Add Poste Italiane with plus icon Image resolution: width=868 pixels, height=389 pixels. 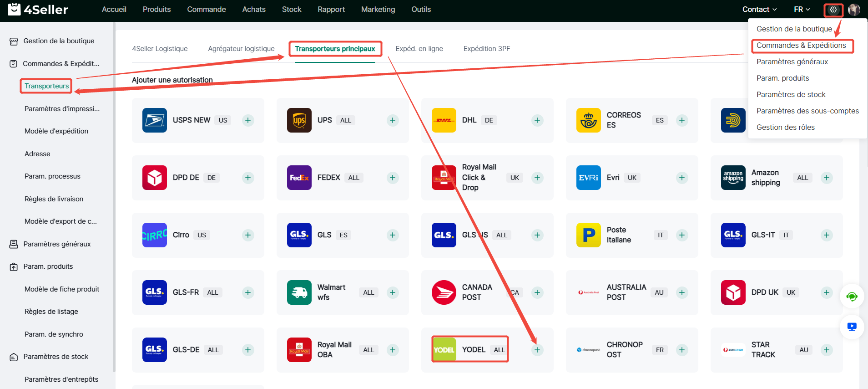coord(682,235)
